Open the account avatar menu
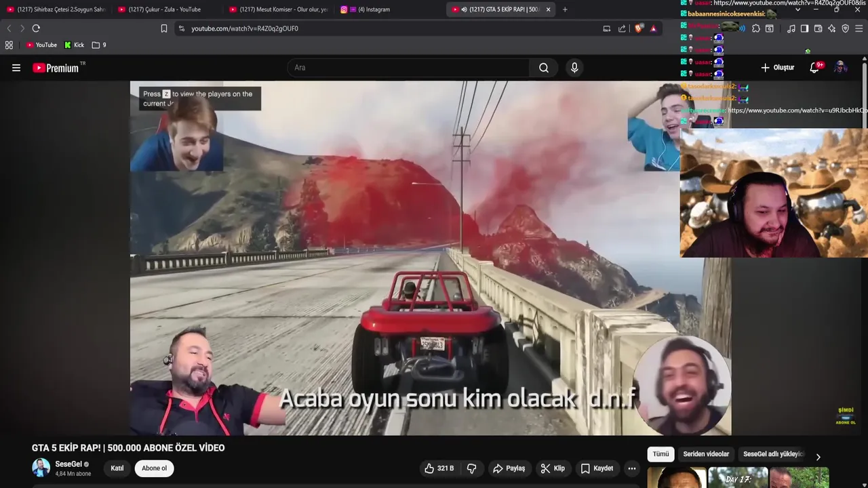 pos(841,68)
